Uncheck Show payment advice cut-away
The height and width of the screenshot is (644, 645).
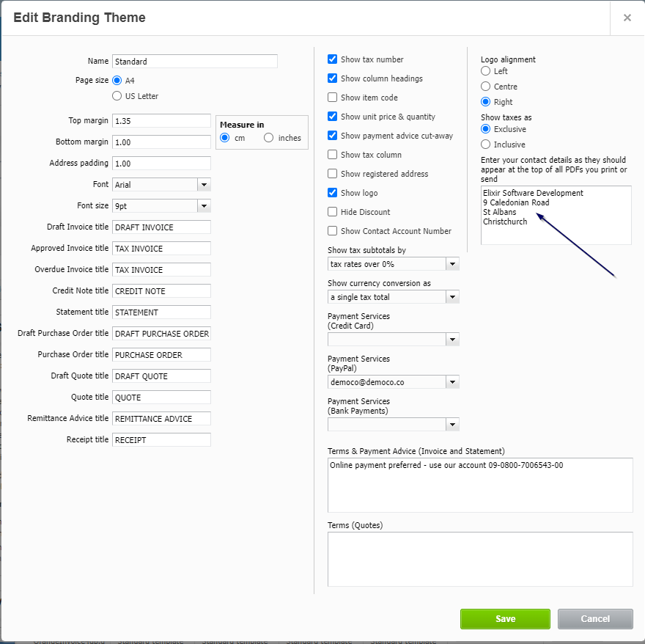point(332,136)
